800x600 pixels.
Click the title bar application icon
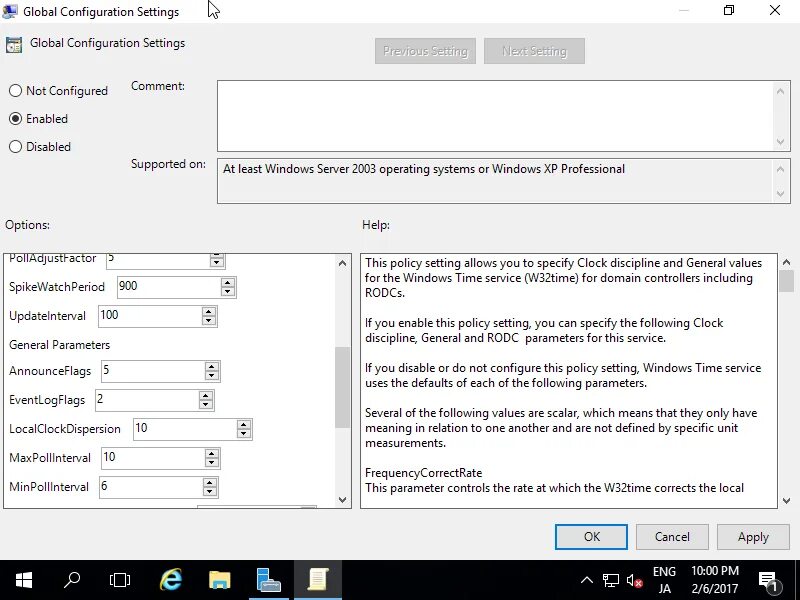click(10, 11)
